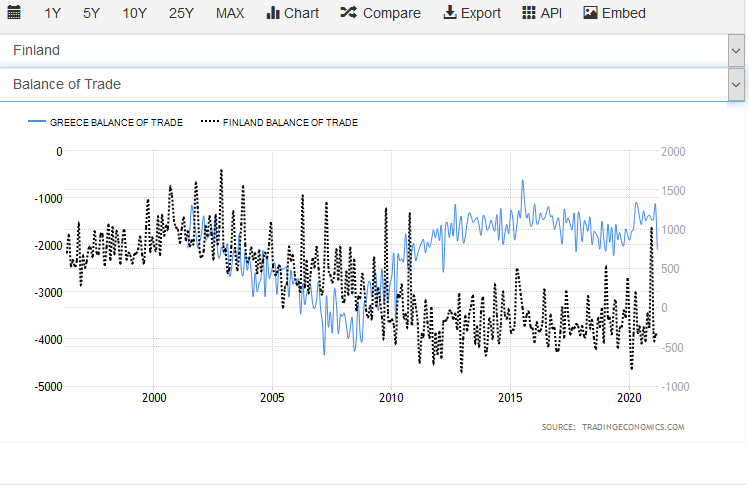This screenshot has height=485, width=749.
Task: Show MAX historical data range
Action: tap(230, 13)
